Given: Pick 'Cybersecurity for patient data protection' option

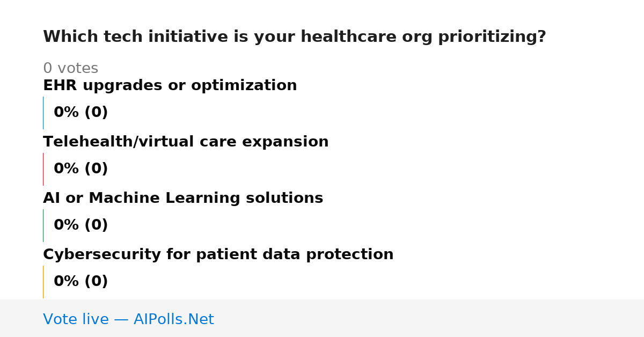Looking at the screenshot, I should (218, 254).
